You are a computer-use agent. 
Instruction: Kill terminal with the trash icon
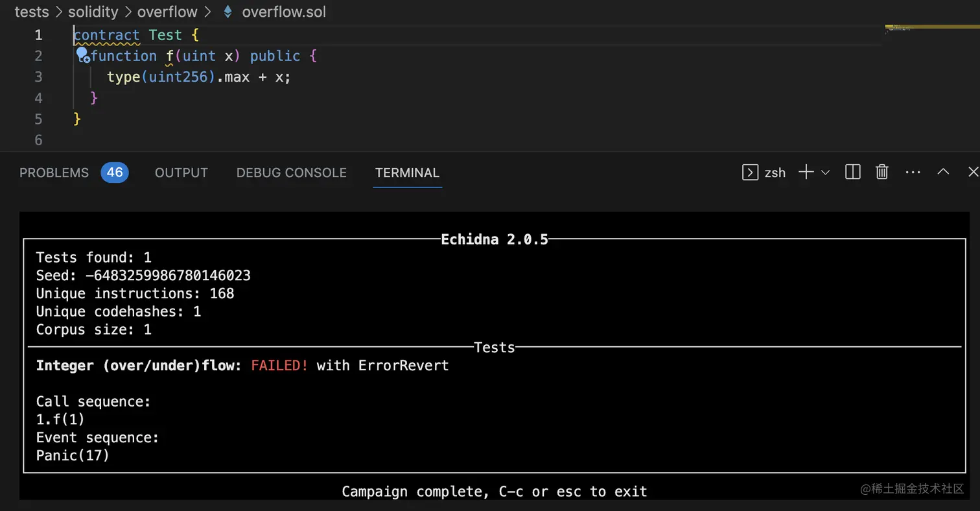coord(881,172)
